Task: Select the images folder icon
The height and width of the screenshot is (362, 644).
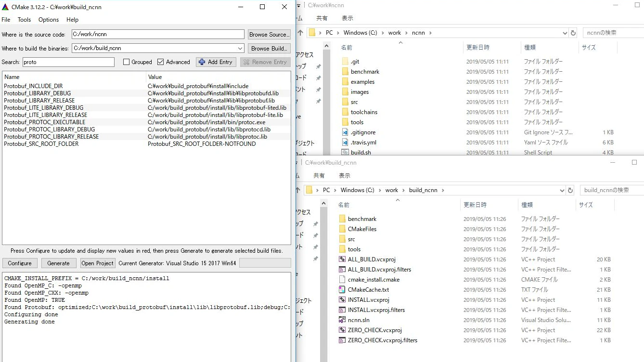Action: [345, 92]
